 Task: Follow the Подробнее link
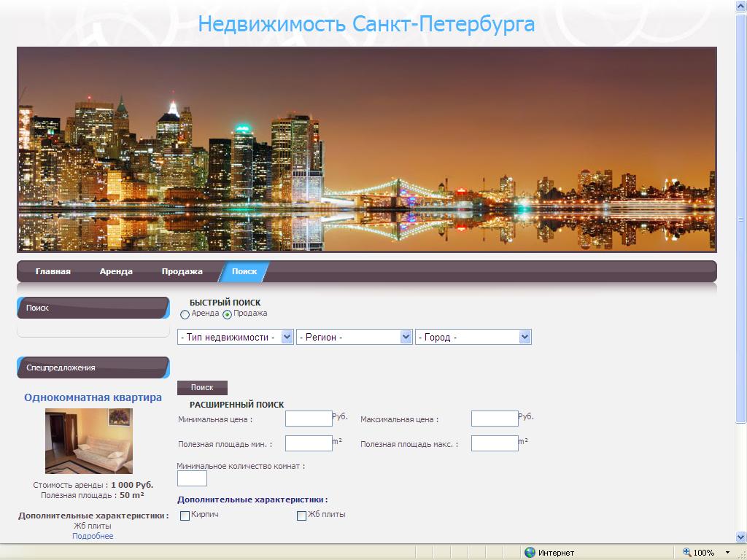point(93,536)
